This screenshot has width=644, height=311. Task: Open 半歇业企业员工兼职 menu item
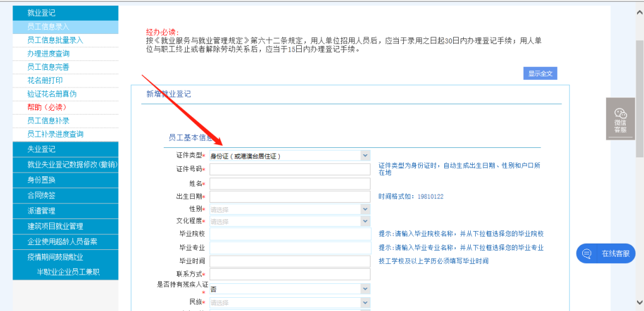pyautogui.click(x=69, y=272)
